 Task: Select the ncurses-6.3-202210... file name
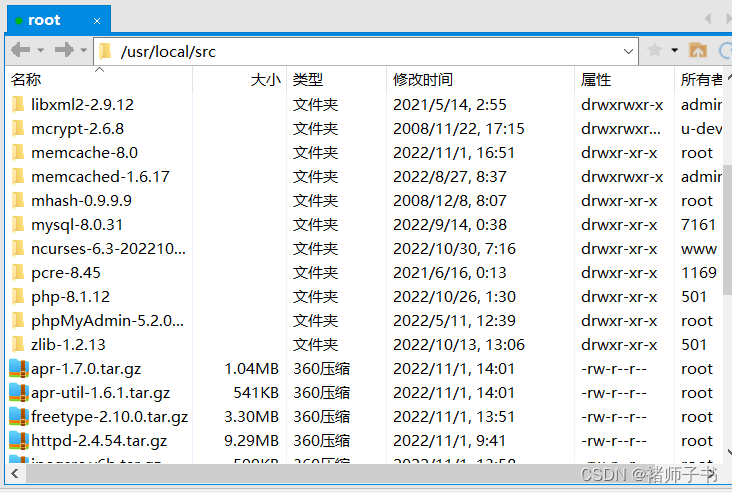108,249
